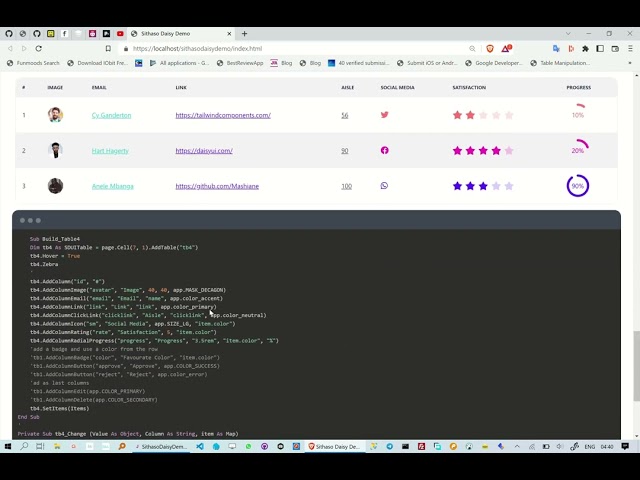The width and height of the screenshot is (640, 480).
Task: Open the browser main menu (hamburger)
Action: point(630,49)
